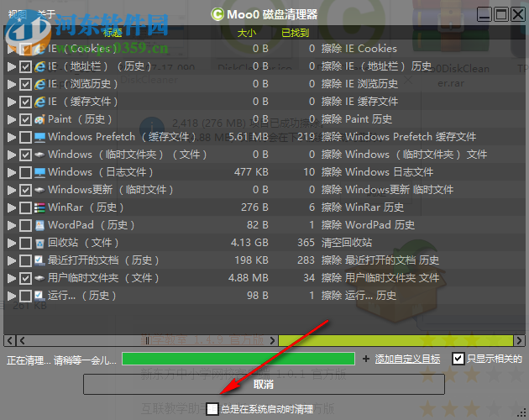Click the 283 found count

[306, 260]
